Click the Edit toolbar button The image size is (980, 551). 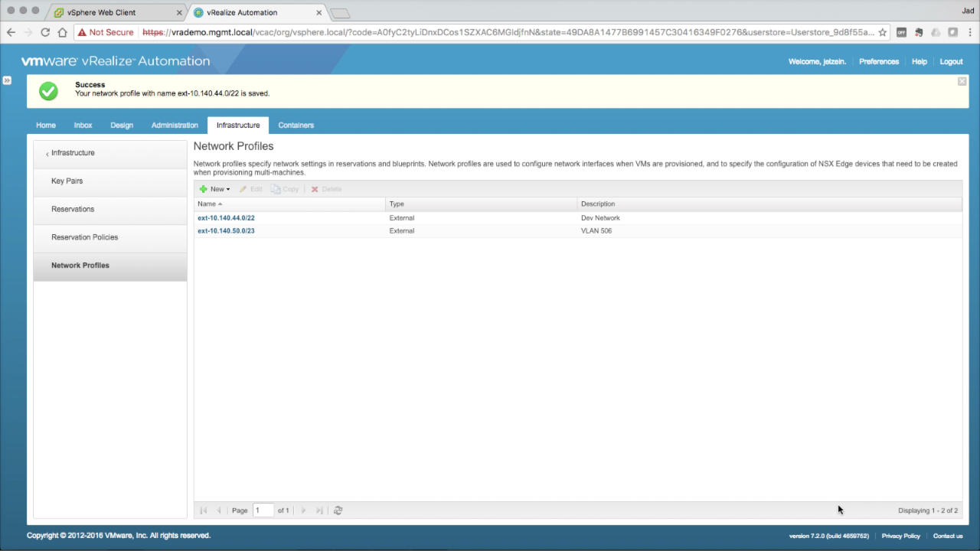tap(251, 189)
